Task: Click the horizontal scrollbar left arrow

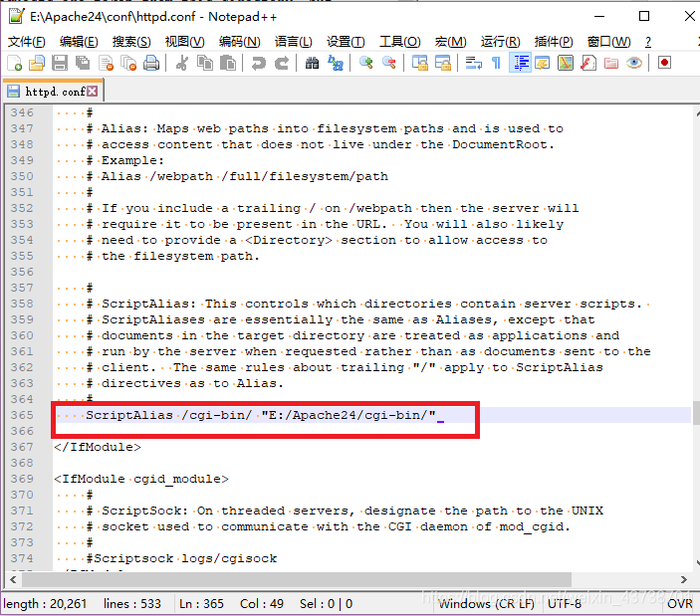Action: [x=13, y=579]
